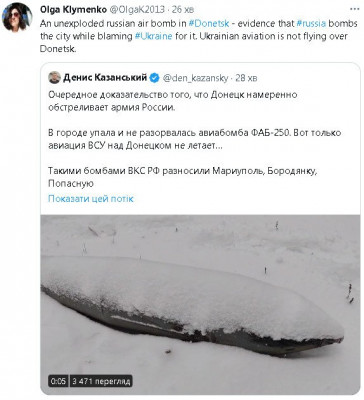This screenshot has height=400, width=364.
Task: Click the 0:05 video duration badge
Action: coord(58,381)
